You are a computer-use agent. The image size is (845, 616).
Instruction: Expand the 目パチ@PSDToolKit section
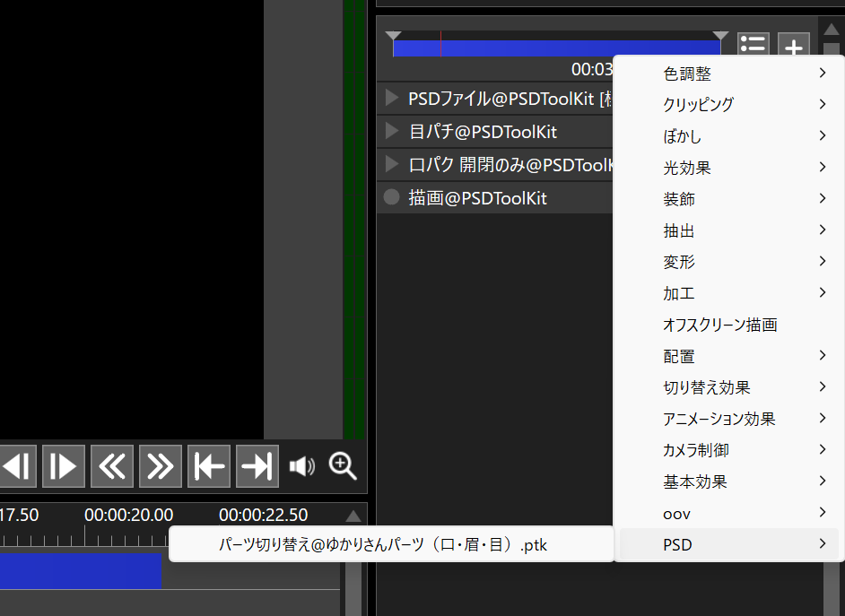pos(391,131)
